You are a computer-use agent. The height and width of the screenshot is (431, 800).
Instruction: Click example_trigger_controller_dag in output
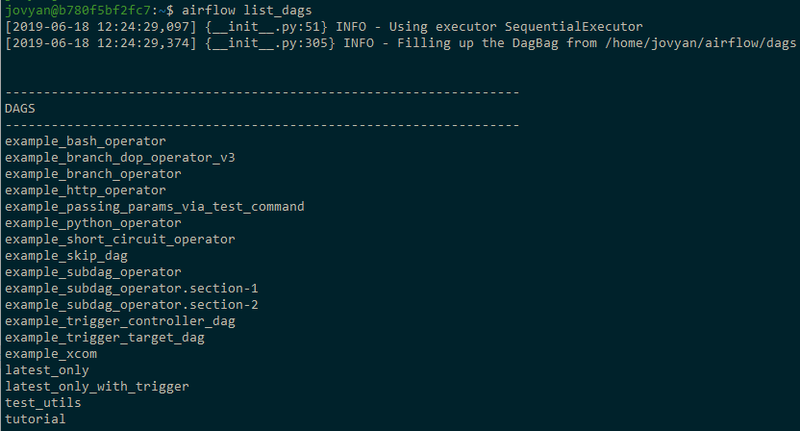[x=120, y=321]
